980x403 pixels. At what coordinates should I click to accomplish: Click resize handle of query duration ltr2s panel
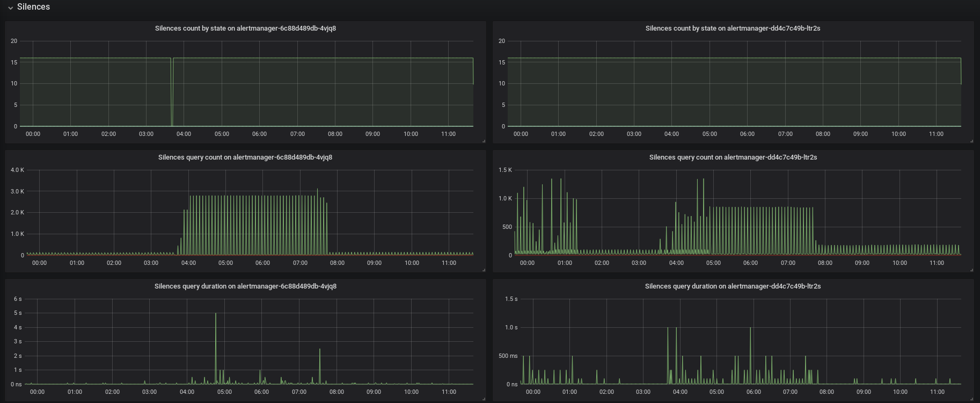coord(971,399)
